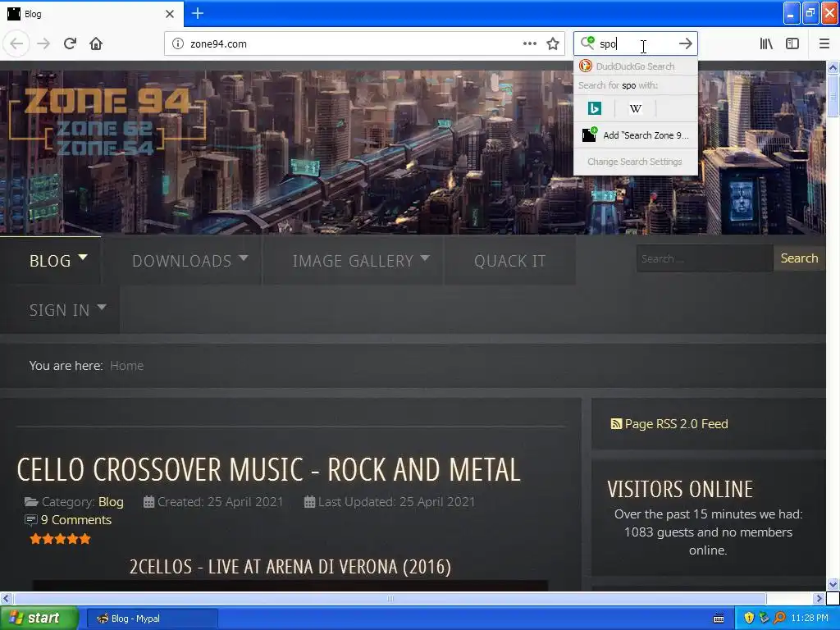Open Change Search Settings
The image size is (840, 630).
coord(636,162)
